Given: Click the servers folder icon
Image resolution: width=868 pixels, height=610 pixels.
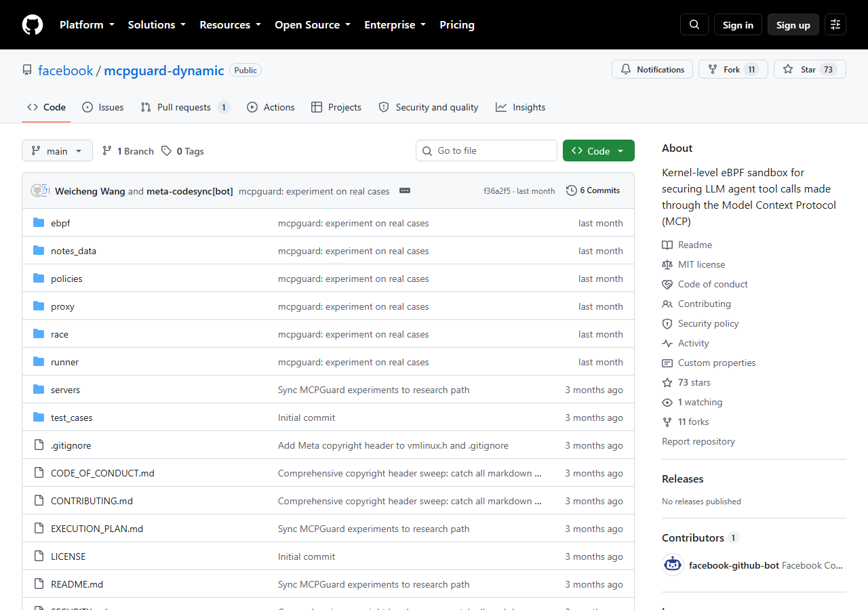Looking at the screenshot, I should 39,390.
